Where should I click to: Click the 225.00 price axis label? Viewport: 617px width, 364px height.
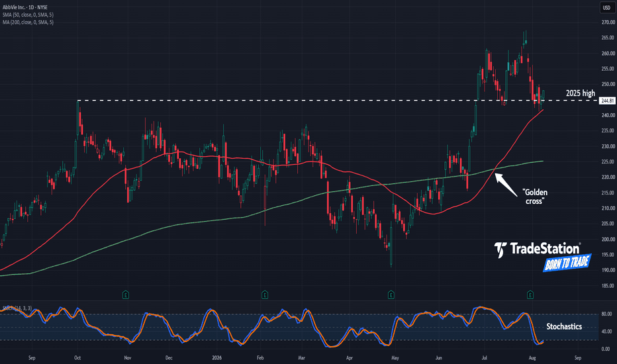(608, 161)
